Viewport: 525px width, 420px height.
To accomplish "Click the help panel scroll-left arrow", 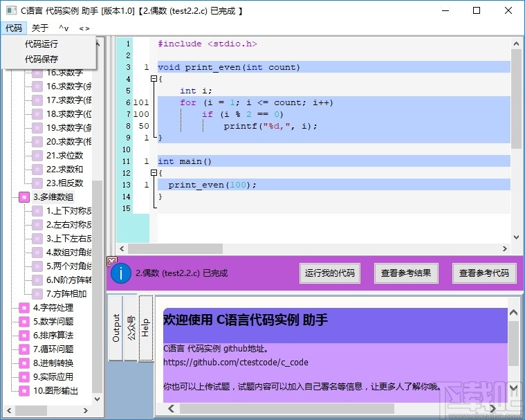I will pyautogui.click(x=171, y=408).
